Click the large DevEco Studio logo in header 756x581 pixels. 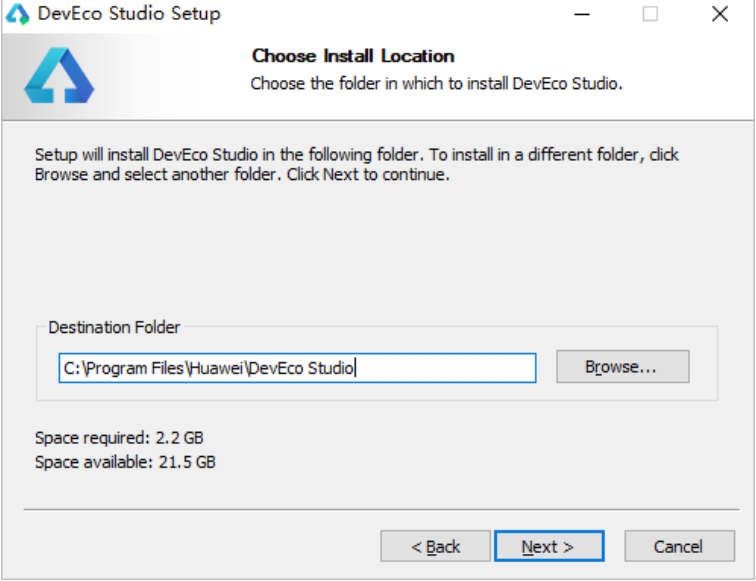pyautogui.click(x=59, y=75)
